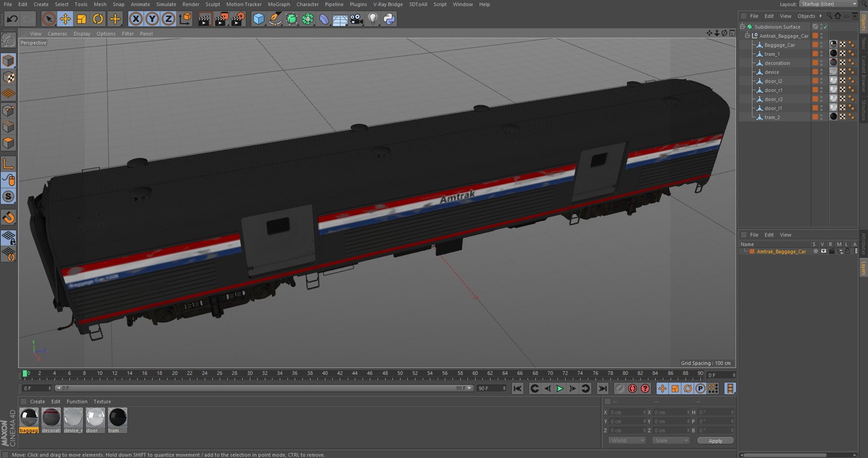Viewport: 868px width, 458px height.
Task: Play the animation forward
Action: pos(560,388)
